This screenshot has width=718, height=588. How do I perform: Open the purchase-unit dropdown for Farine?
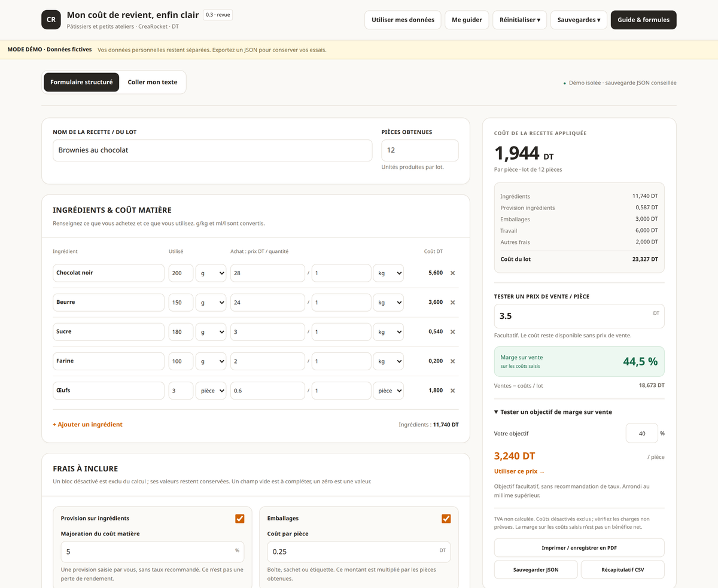click(388, 361)
